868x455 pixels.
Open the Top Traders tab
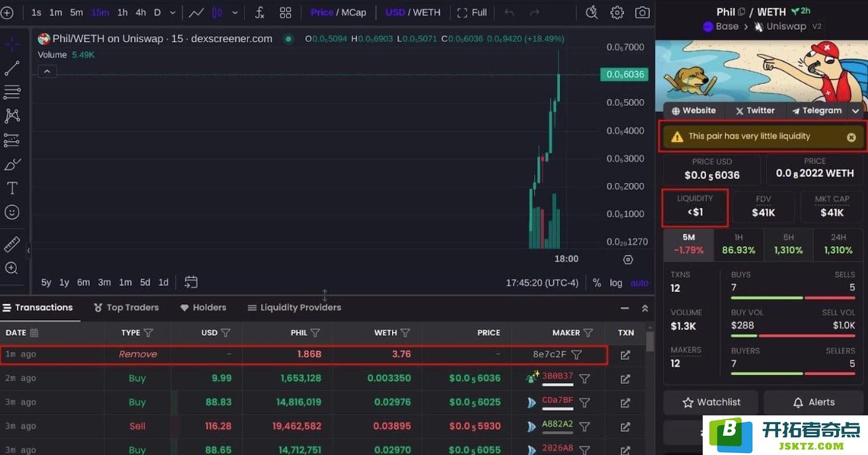(126, 308)
